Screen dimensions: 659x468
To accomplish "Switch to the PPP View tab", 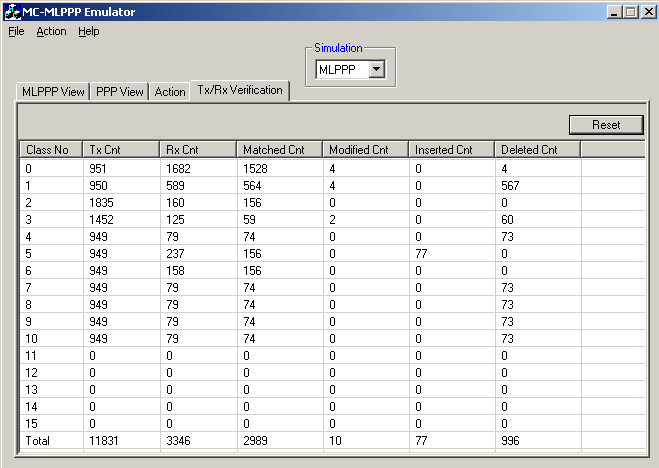I will (x=119, y=92).
